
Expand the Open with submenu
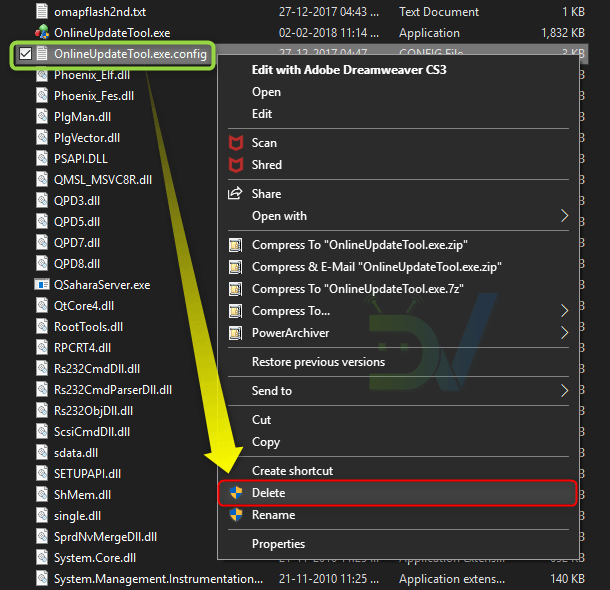pyautogui.click(x=564, y=216)
